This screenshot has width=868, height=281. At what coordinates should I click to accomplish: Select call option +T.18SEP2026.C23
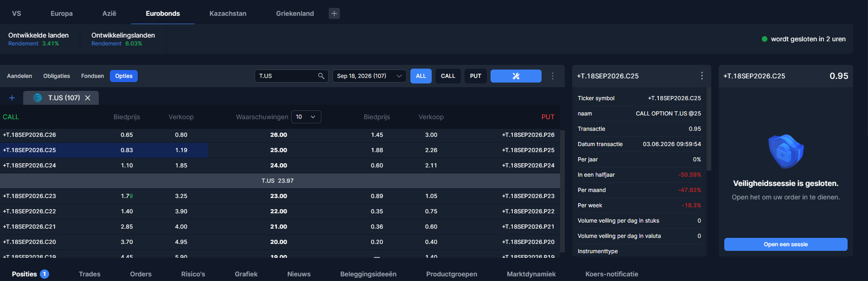point(29,196)
